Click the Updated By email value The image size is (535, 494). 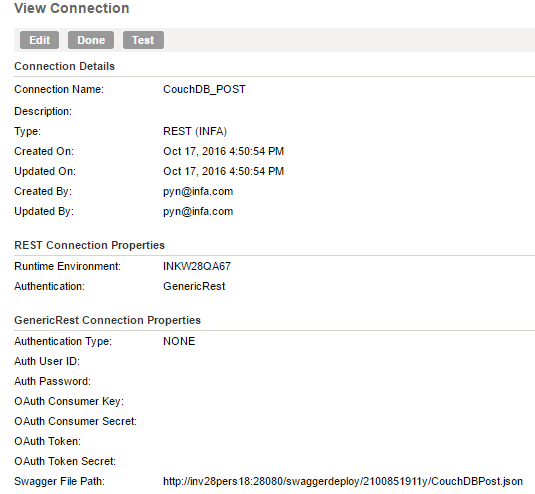(198, 212)
